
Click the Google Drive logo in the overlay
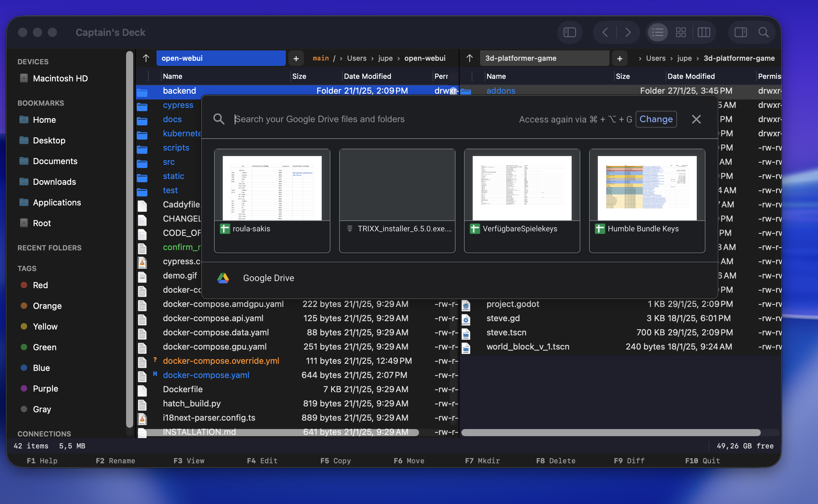click(x=223, y=278)
